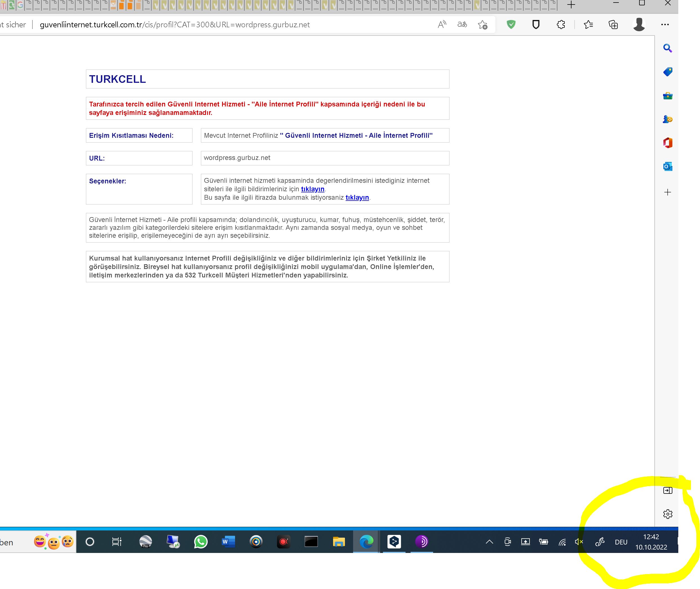This screenshot has height=589, width=700.
Task: Open the clock showing 12:42
Action: pyautogui.click(x=651, y=542)
